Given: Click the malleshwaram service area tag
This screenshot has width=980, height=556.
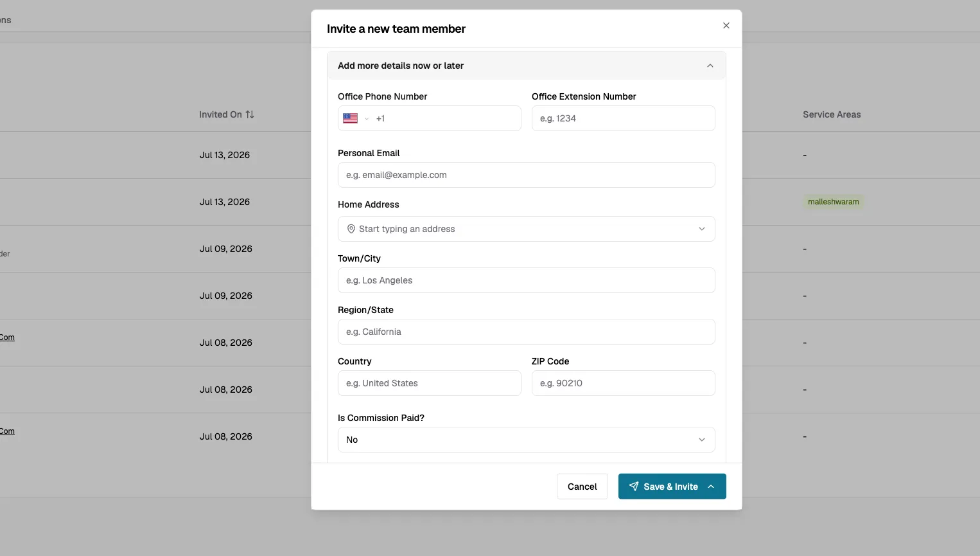Looking at the screenshot, I should click(833, 202).
